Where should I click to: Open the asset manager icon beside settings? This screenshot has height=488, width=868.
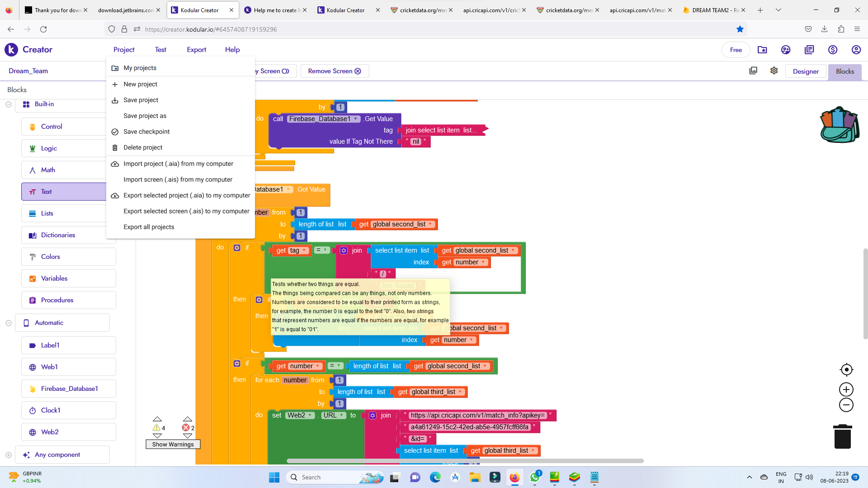tap(753, 70)
